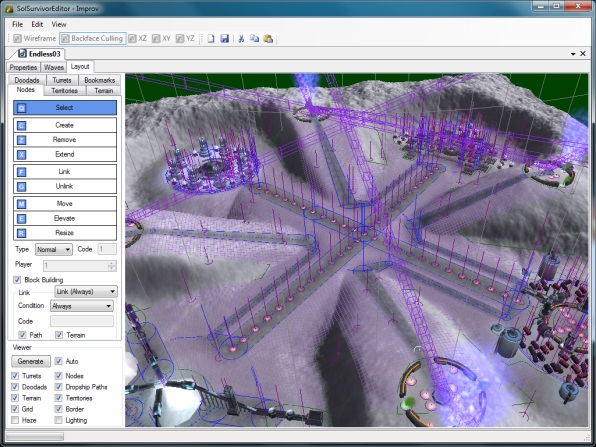
Task: Toggle the Block Building checkbox
Action: (17, 280)
